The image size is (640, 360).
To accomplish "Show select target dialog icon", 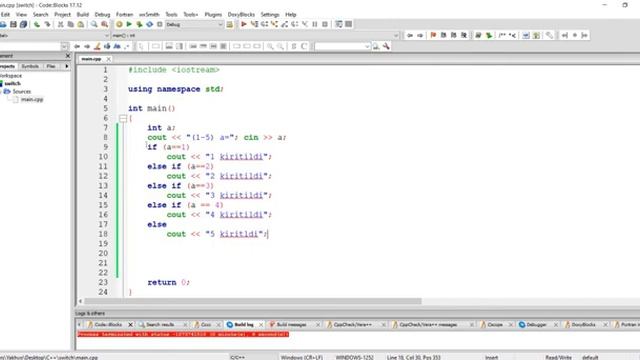I will [x=230, y=24].
